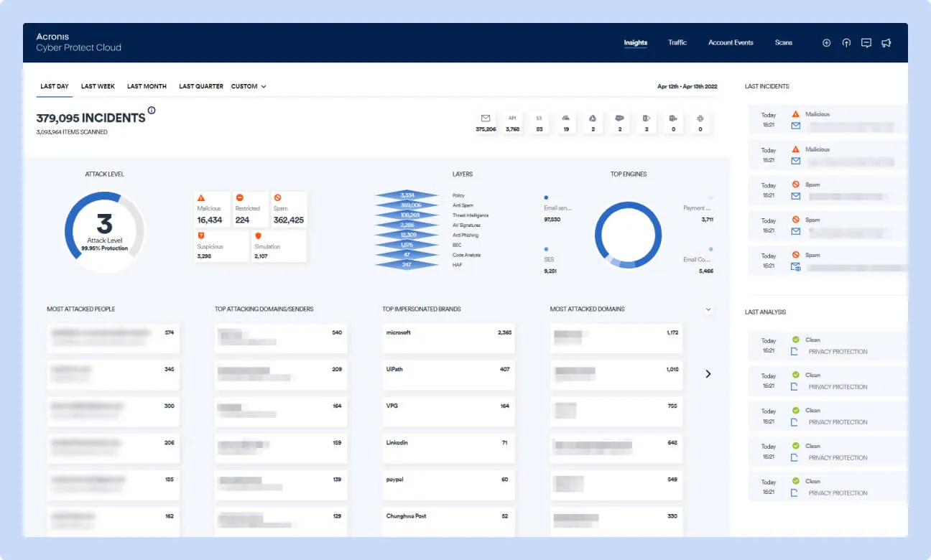Click the Attack Level 3 gauge
Screen dimensions: 931x560
coord(105,232)
